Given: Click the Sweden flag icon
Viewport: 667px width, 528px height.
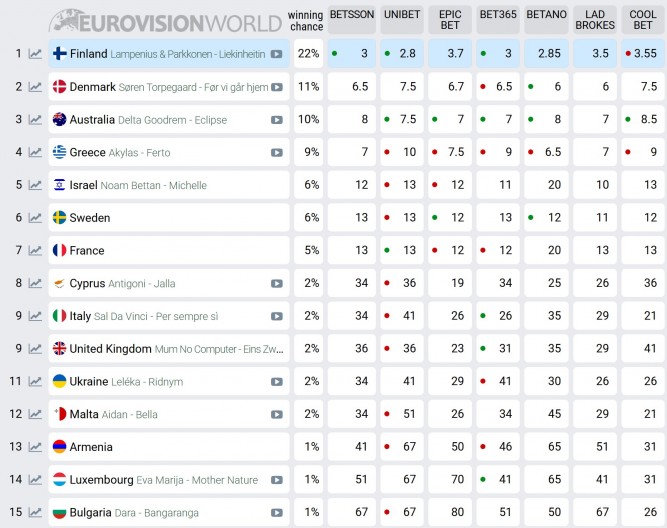Looking at the screenshot, I should tap(60, 218).
